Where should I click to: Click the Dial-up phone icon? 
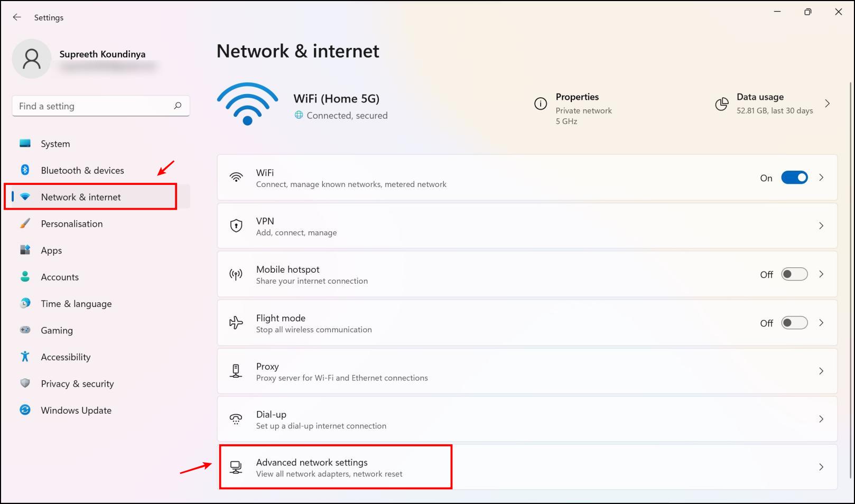[236, 419]
